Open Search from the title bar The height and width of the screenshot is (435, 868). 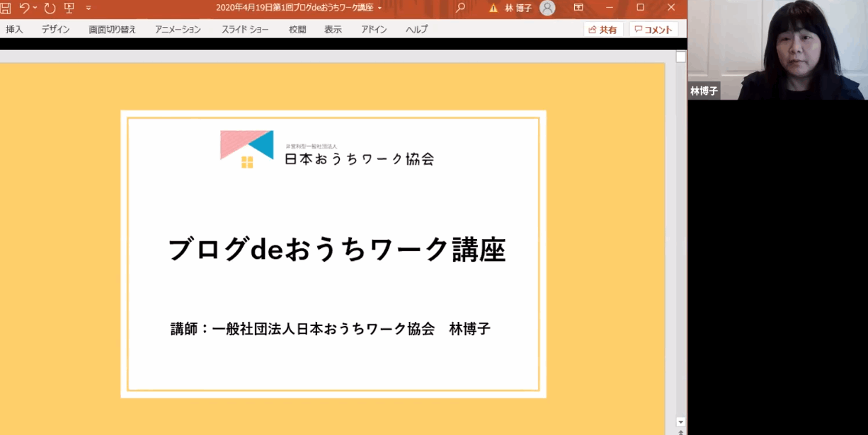click(460, 8)
